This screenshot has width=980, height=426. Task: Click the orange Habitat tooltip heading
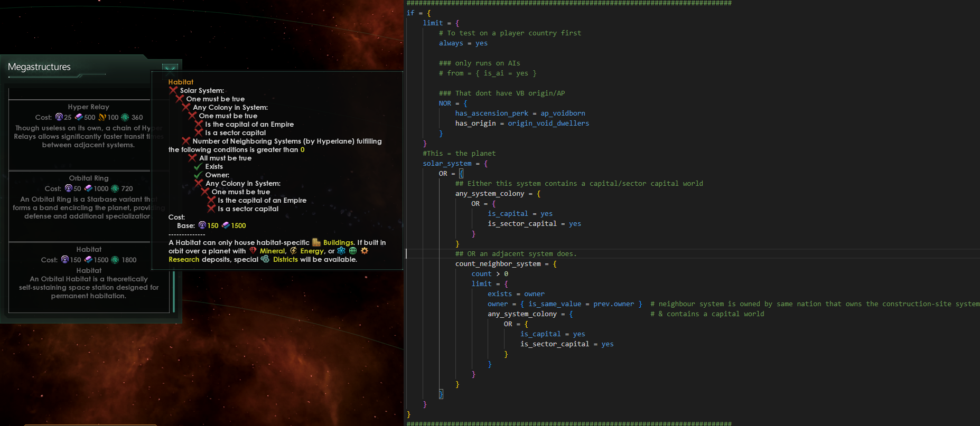pos(181,82)
